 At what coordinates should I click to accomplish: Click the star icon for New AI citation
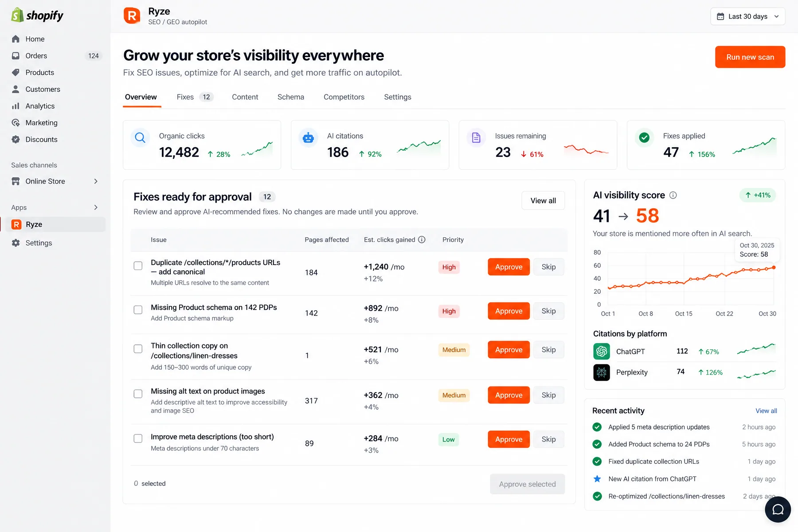[x=597, y=479]
